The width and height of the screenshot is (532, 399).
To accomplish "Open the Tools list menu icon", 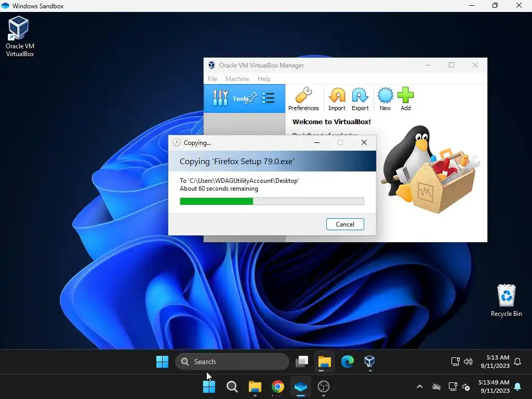I will tap(268, 98).
